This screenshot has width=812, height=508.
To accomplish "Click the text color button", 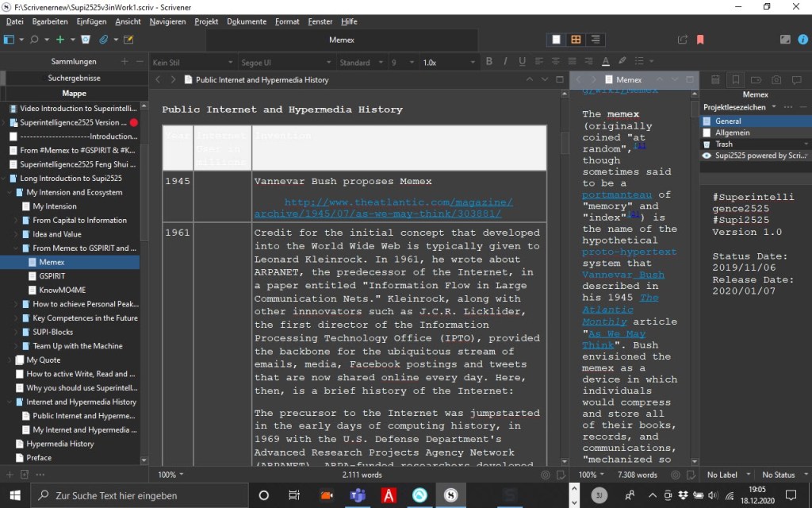I will [606, 62].
